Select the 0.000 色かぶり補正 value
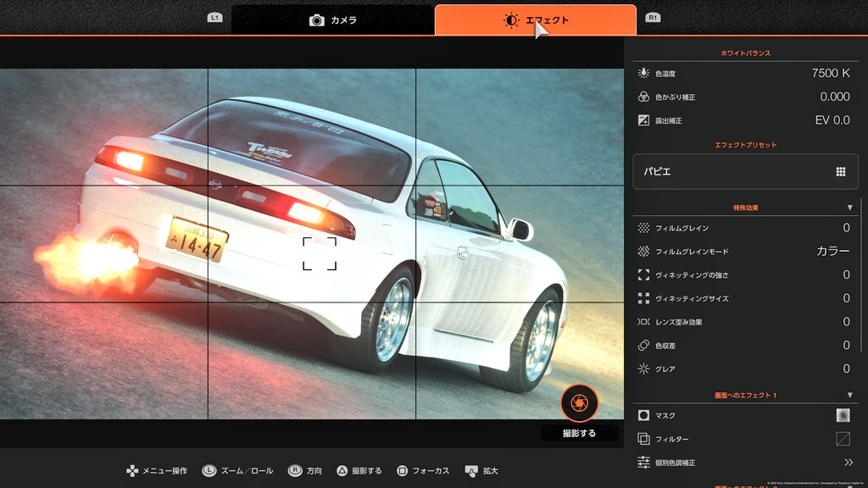This screenshot has height=488, width=868. pyautogui.click(x=835, y=97)
